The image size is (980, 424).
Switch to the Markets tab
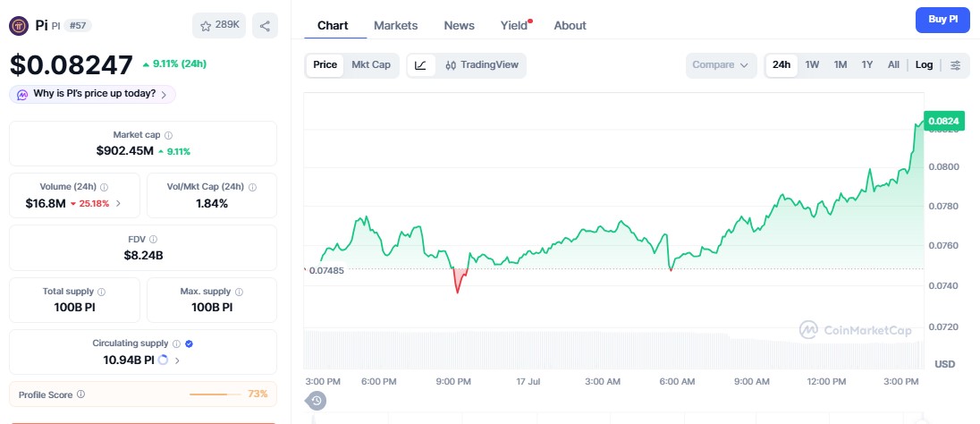395,26
